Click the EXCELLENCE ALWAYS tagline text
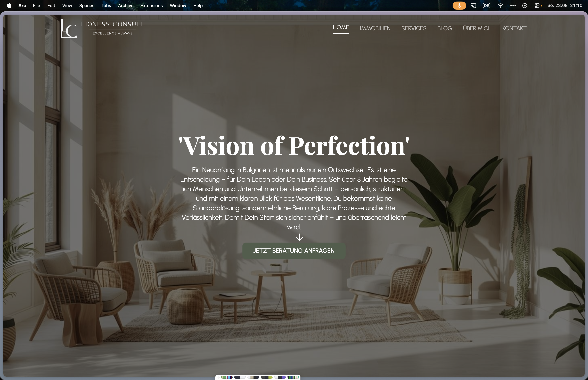The height and width of the screenshot is (380, 588). (112, 33)
